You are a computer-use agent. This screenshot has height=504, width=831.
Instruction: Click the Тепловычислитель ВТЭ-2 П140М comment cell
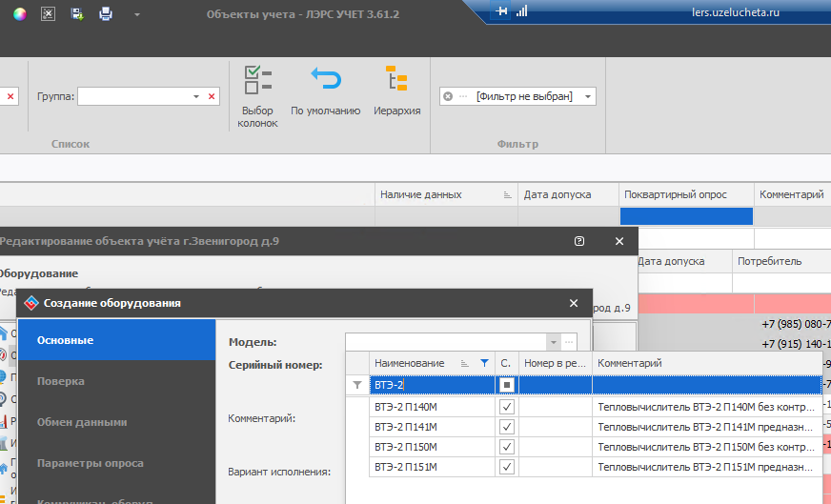point(707,407)
